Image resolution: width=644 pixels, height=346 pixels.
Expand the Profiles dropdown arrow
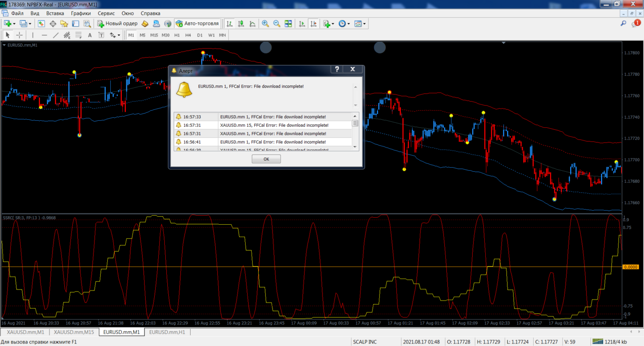point(30,23)
